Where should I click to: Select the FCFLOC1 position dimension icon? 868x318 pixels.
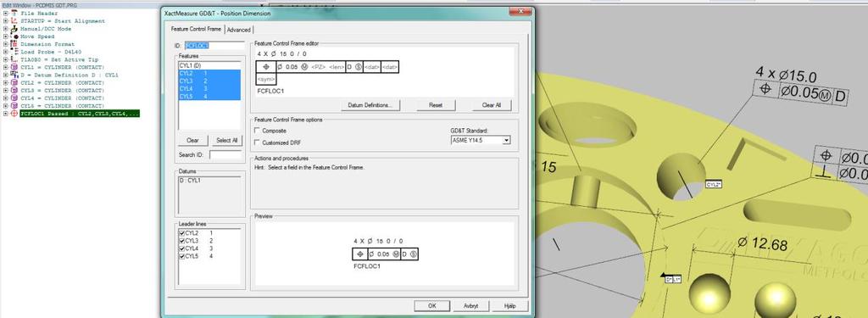click(14, 114)
